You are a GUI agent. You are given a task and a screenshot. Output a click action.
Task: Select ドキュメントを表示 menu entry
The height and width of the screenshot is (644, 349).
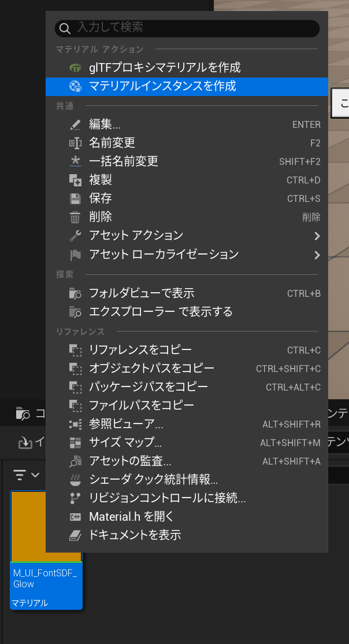pos(187,536)
